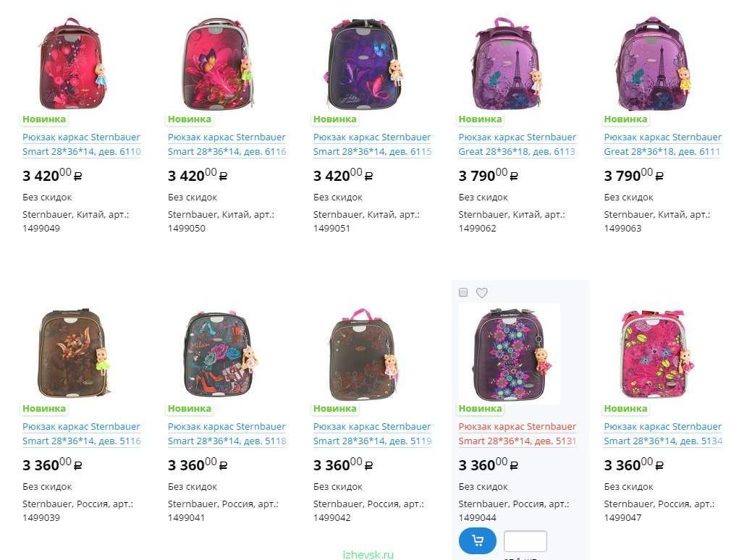View brown flower backpack 5116 image

pyautogui.click(x=73, y=353)
